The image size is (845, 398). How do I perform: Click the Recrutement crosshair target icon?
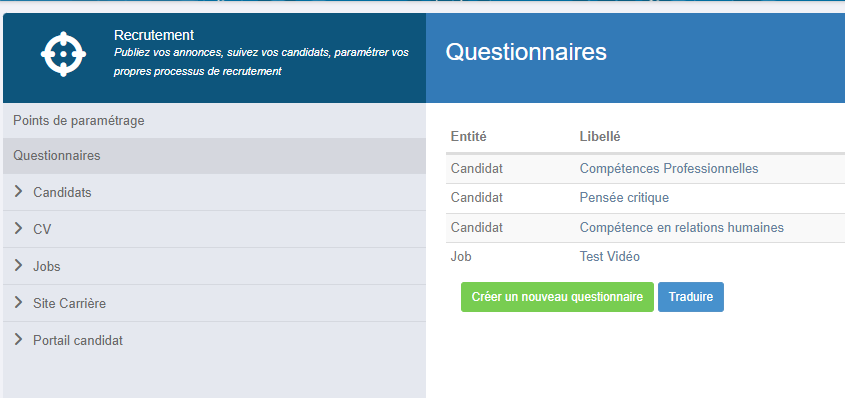click(63, 54)
